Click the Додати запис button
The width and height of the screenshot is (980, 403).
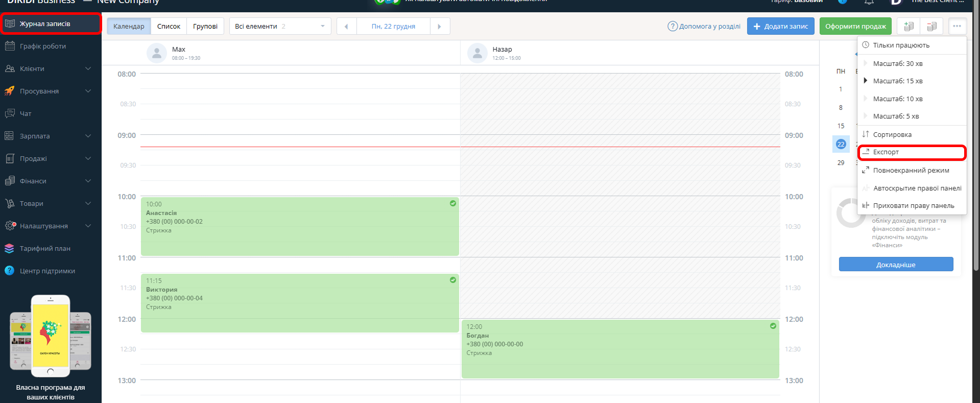coord(780,26)
